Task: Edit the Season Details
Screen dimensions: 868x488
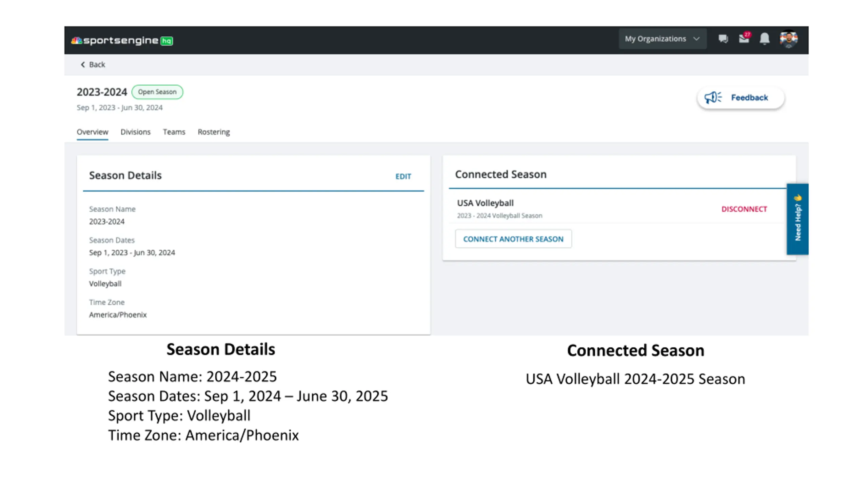Action: 403,176
